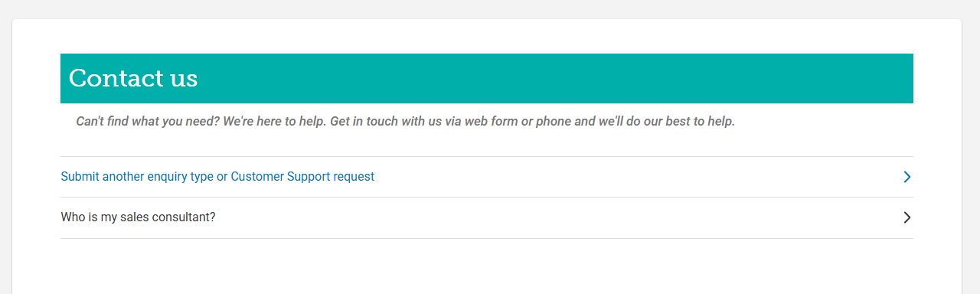Click the blue chevron beside Submit another enquiry

907,177
